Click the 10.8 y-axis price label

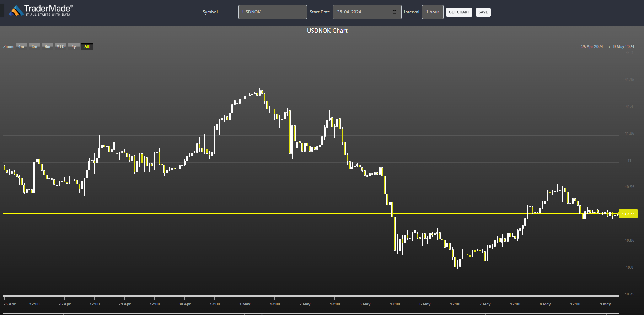(629, 267)
